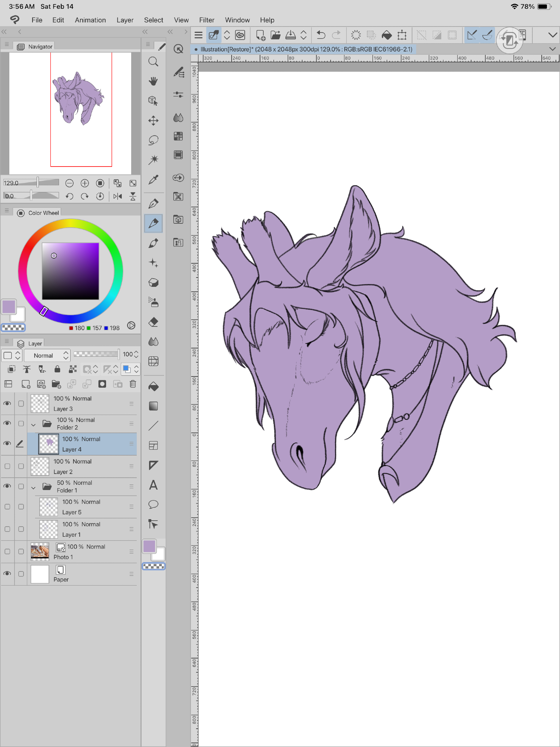Hide Layer 3 using eye icon
This screenshot has height=747, width=560.
point(7,403)
